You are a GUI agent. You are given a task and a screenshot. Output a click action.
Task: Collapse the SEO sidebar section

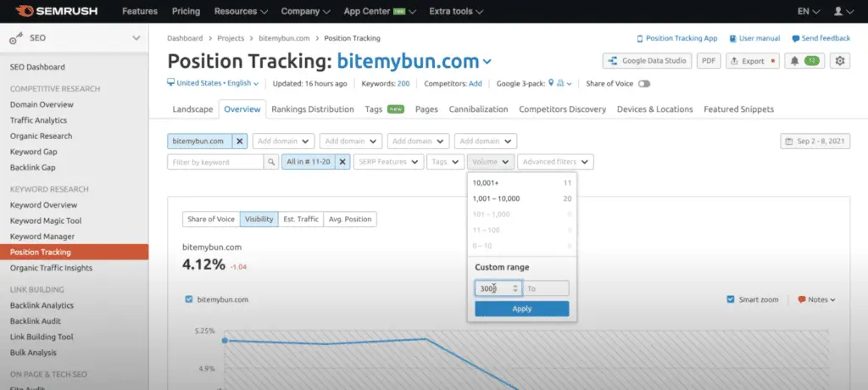coord(136,37)
